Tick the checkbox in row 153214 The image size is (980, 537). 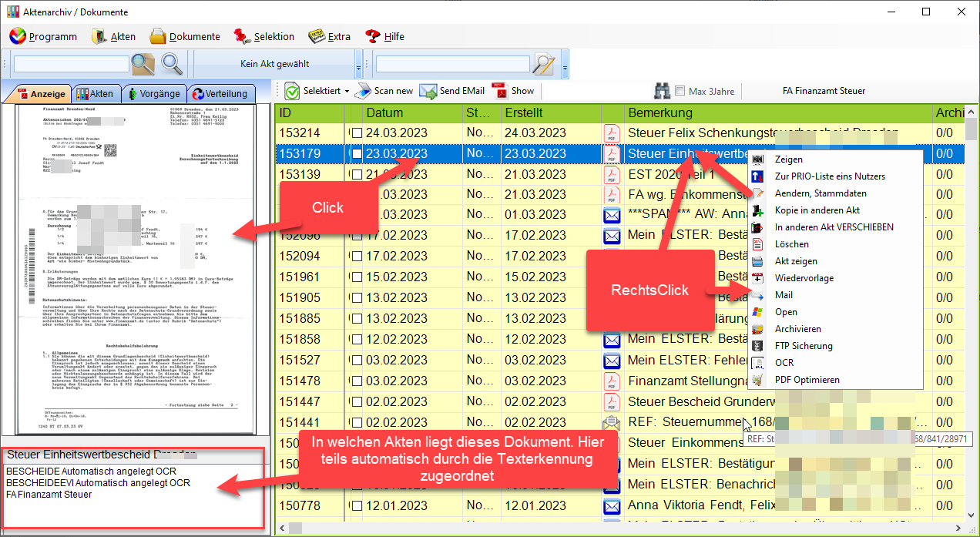click(x=357, y=133)
